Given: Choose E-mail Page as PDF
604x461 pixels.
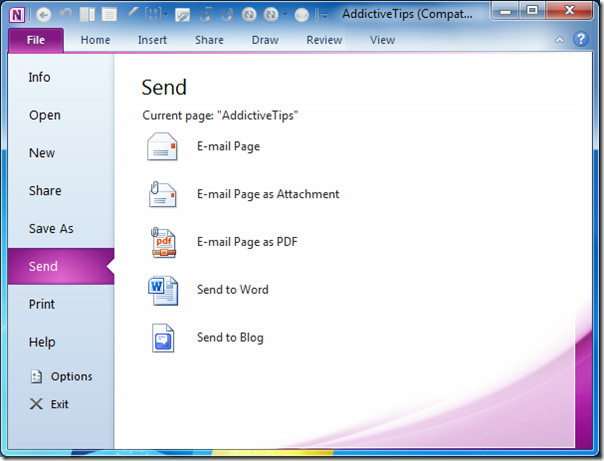Looking at the screenshot, I should [247, 242].
